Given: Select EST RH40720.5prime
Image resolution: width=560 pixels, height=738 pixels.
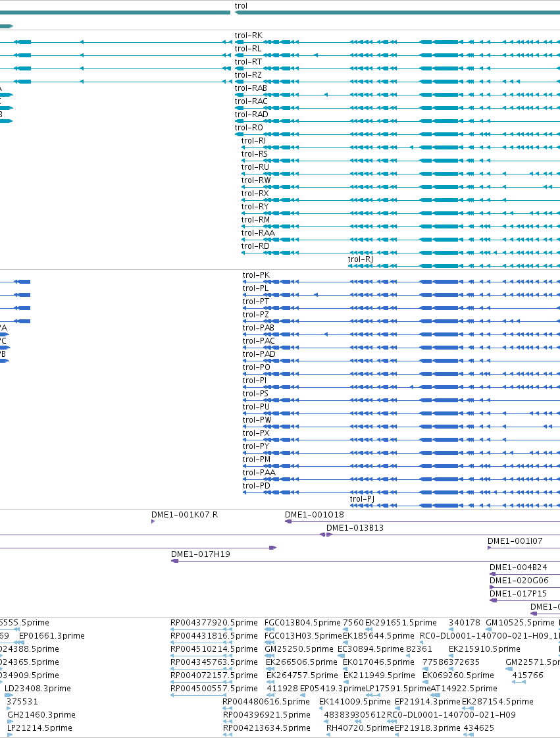Looking at the screenshot, I should pyautogui.click(x=360, y=729).
